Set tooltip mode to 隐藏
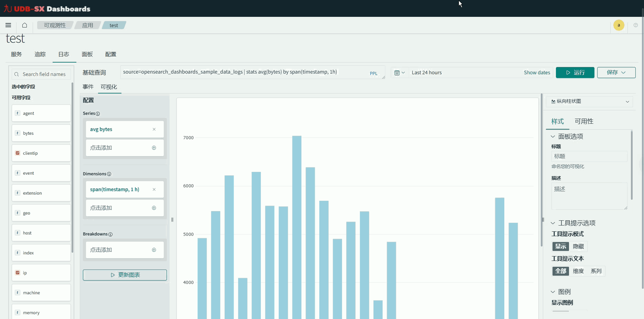644x319 pixels. point(578,246)
